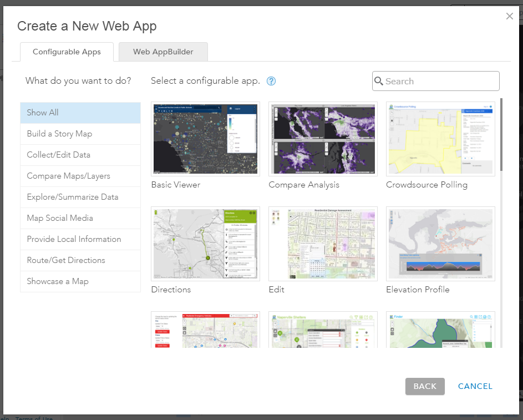Select the Compare Analysis app template
This screenshot has width=523, height=420.
pos(323,139)
